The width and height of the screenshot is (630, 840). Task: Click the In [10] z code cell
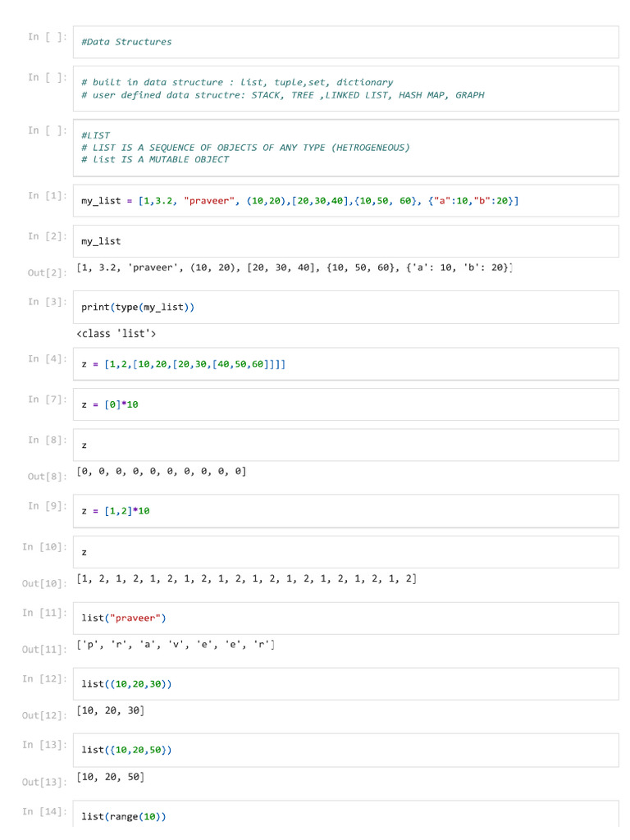tap(345, 552)
